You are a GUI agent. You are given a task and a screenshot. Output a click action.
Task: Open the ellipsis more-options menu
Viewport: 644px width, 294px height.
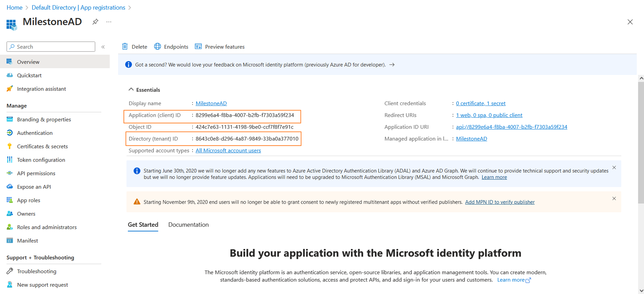pos(109,22)
